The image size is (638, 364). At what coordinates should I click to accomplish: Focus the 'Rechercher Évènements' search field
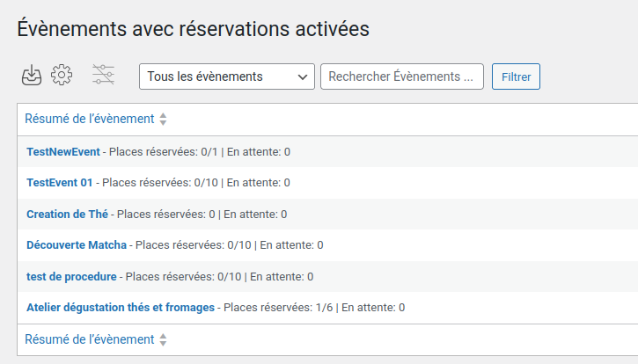pos(402,76)
